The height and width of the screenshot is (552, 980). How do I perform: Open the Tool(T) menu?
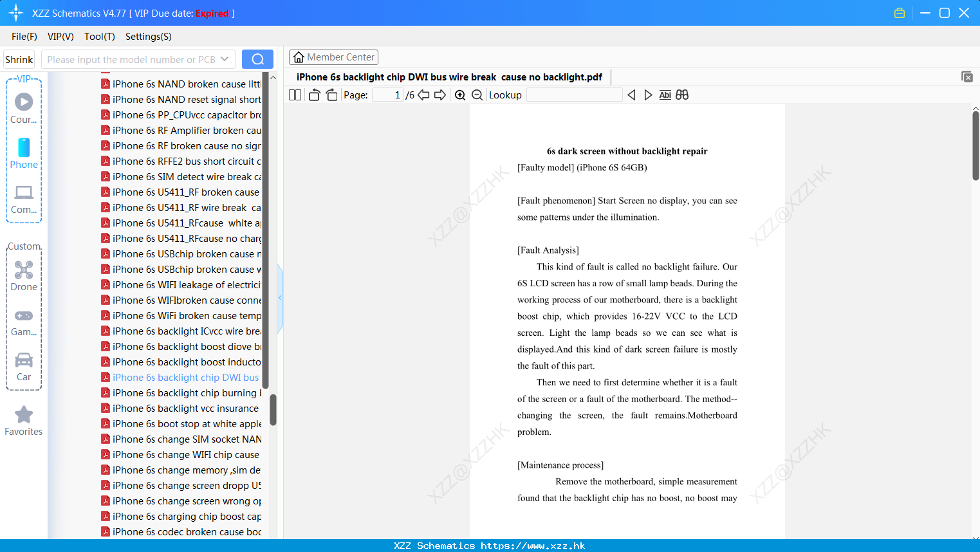coord(100,37)
